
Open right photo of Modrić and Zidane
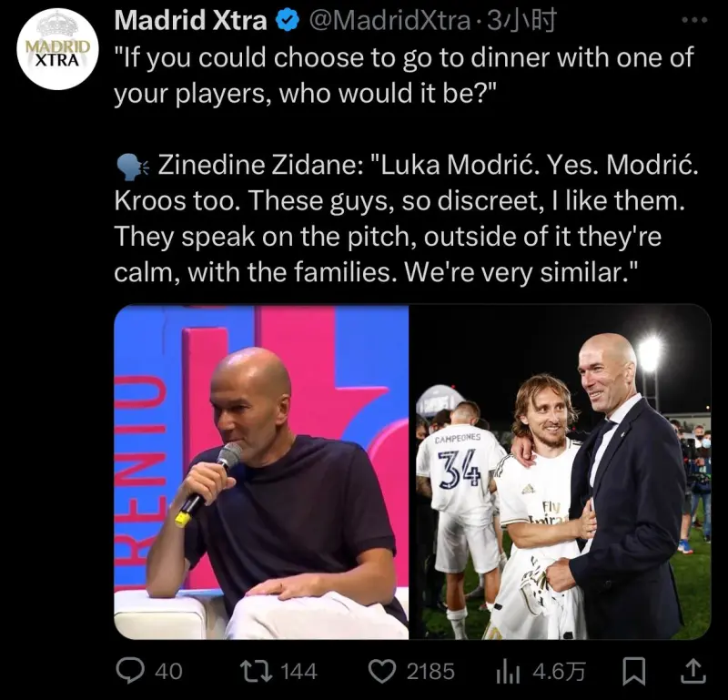[561, 472]
